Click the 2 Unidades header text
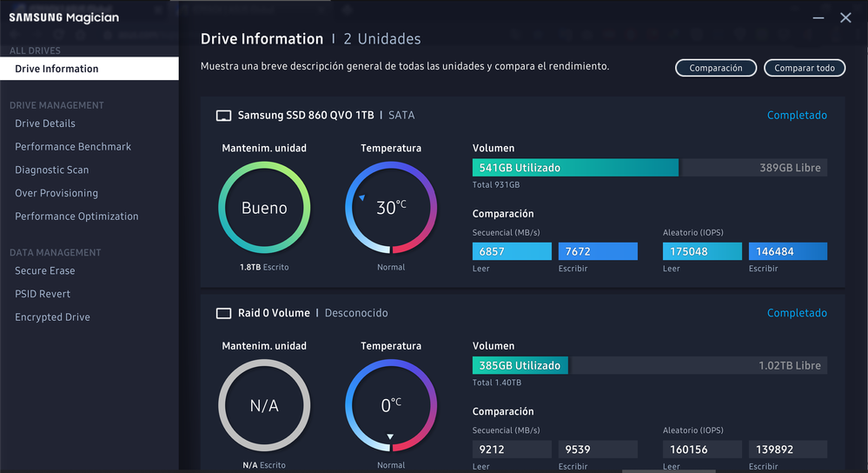This screenshot has width=868, height=473. (x=382, y=39)
